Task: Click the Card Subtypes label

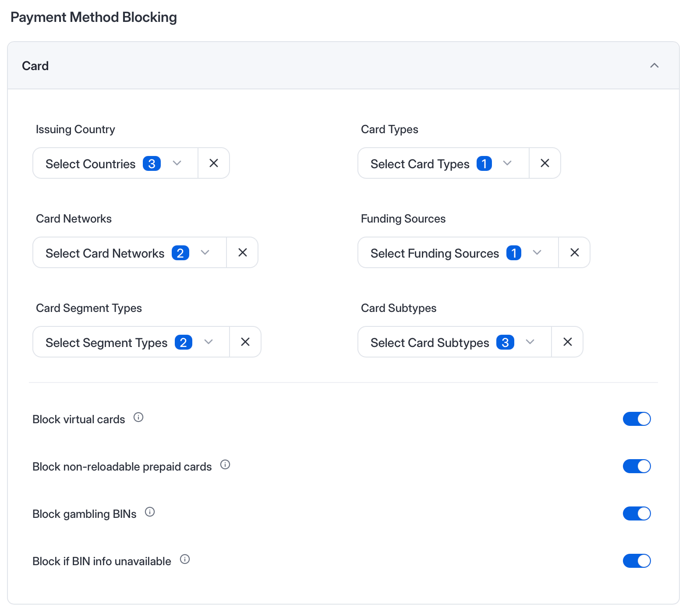Action: click(399, 308)
